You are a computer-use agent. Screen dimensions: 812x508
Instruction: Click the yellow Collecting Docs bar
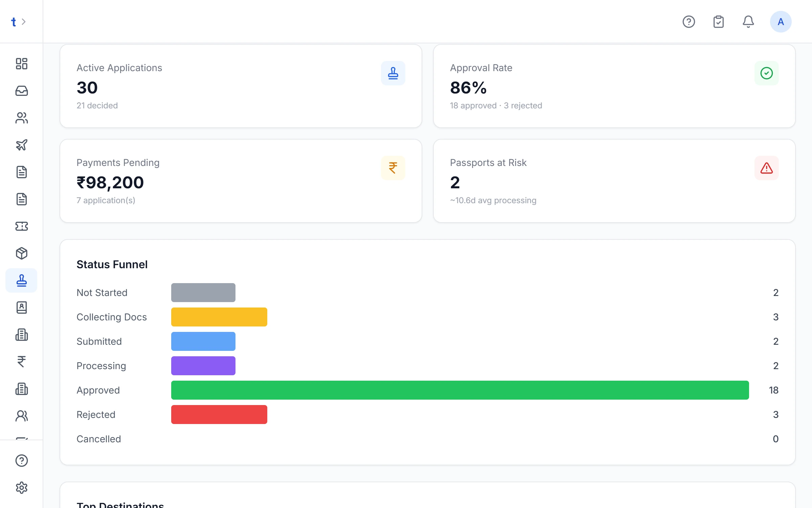pos(219,317)
